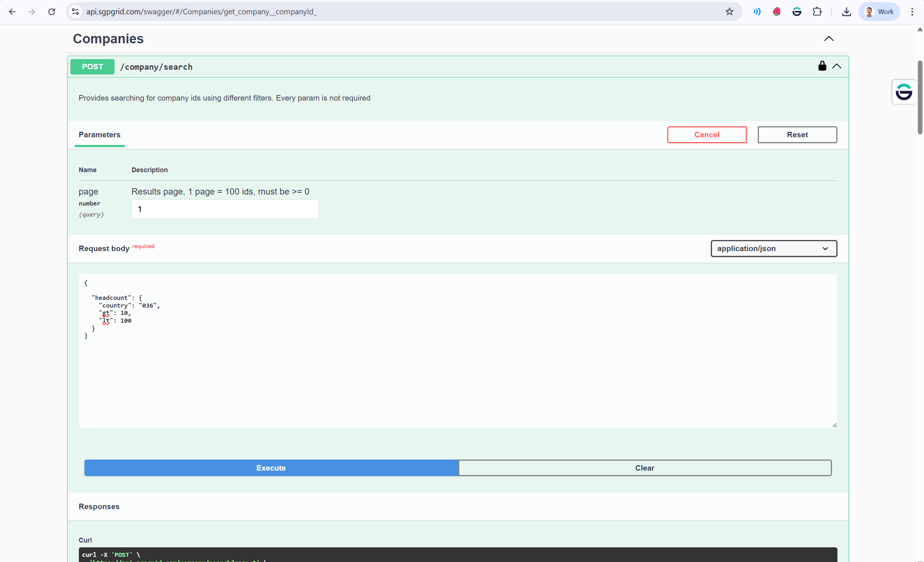The height and width of the screenshot is (562, 924).
Task: Click the authorization lock icon
Action: [822, 66]
